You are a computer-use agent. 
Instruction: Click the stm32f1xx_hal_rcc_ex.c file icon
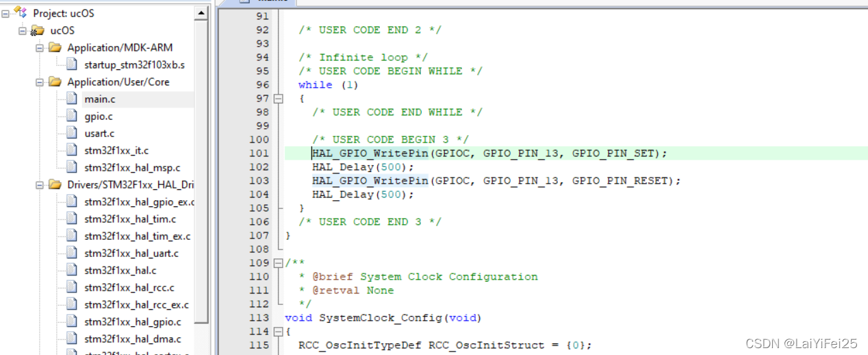72,304
